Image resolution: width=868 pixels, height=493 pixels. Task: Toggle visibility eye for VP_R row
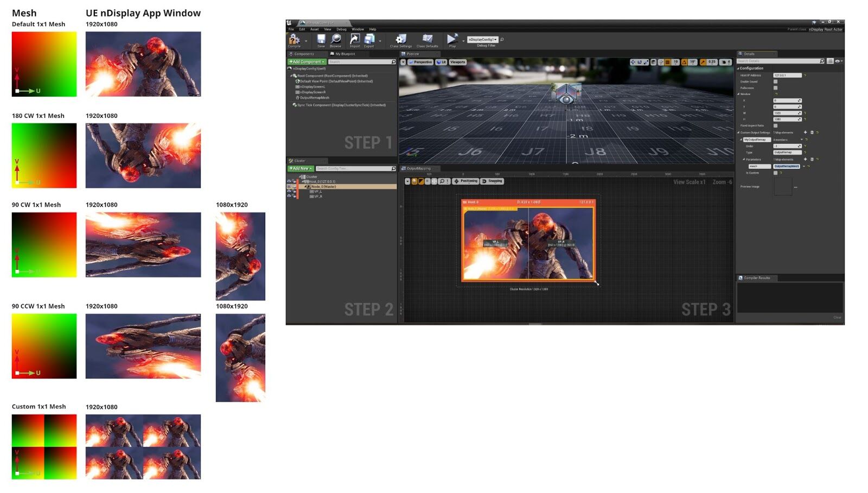point(289,196)
